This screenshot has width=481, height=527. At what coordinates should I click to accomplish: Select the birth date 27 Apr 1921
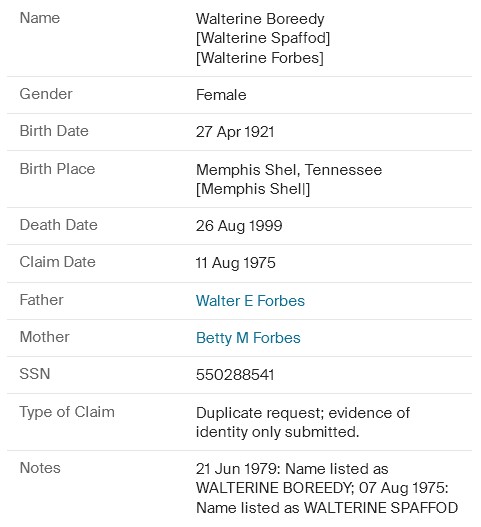(235, 132)
